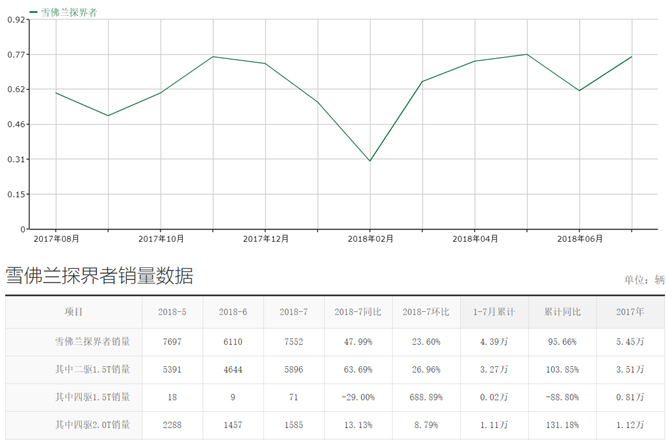
Task: Click the 688.89% cell
Action: (x=426, y=398)
